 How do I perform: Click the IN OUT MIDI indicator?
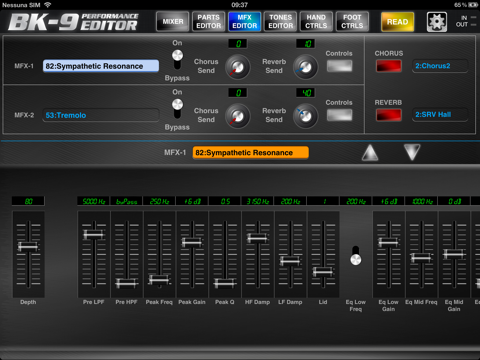pyautogui.click(x=466, y=21)
